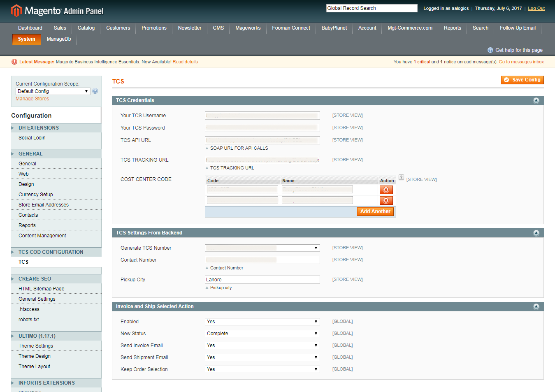The width and height of the screenshot is (555, 392).
Task: Open the CMS menu
Action: tap(218, 28)
